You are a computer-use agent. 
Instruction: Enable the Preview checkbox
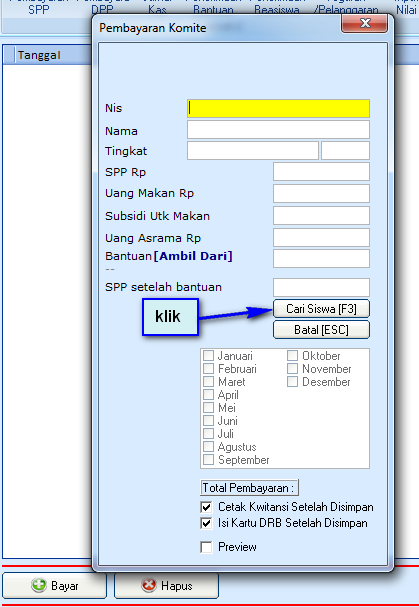pyautogui.click(x=206, y=547)
